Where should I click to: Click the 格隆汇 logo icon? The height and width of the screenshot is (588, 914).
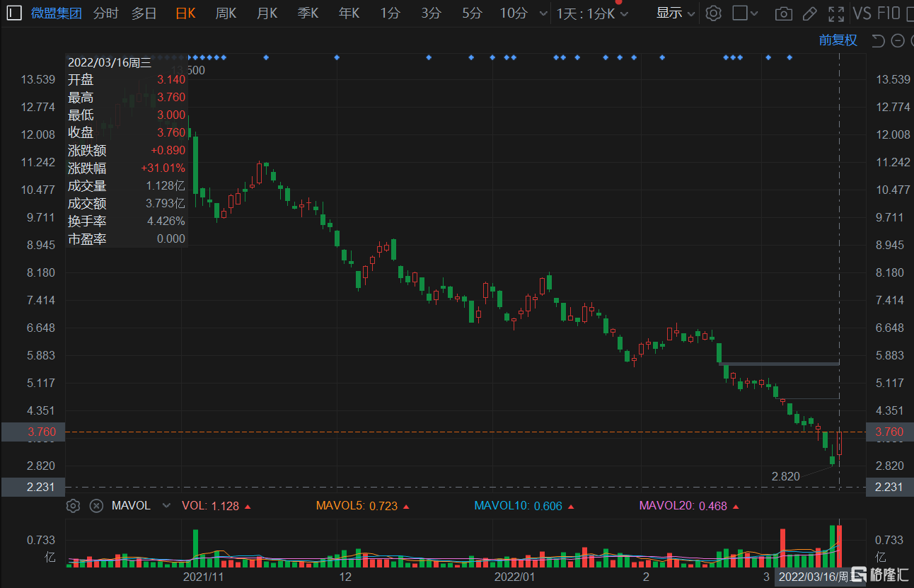point(859,573)
